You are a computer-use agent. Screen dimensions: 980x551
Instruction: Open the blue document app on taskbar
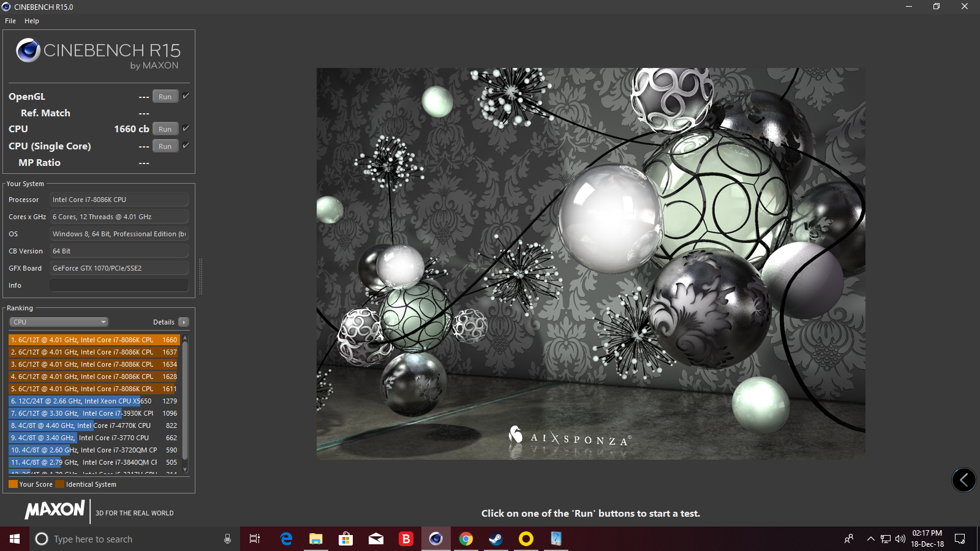(556, 539)
